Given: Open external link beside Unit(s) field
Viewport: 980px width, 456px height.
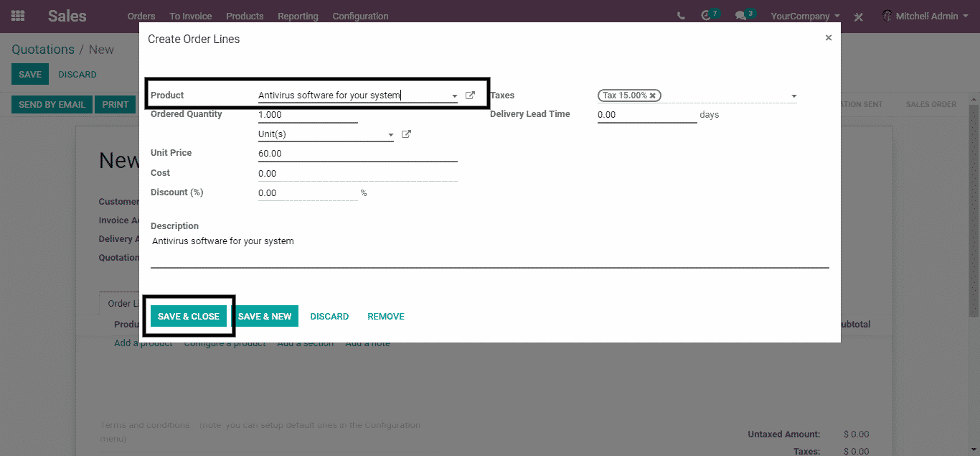Looking at the screenshot, I should 406,134.
